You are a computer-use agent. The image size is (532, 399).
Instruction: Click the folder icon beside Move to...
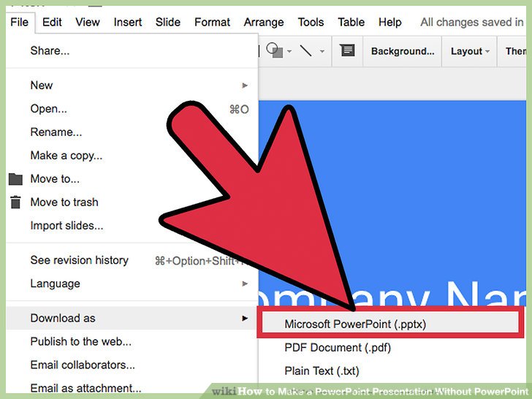pyautogui.click(x=15, y=179)
